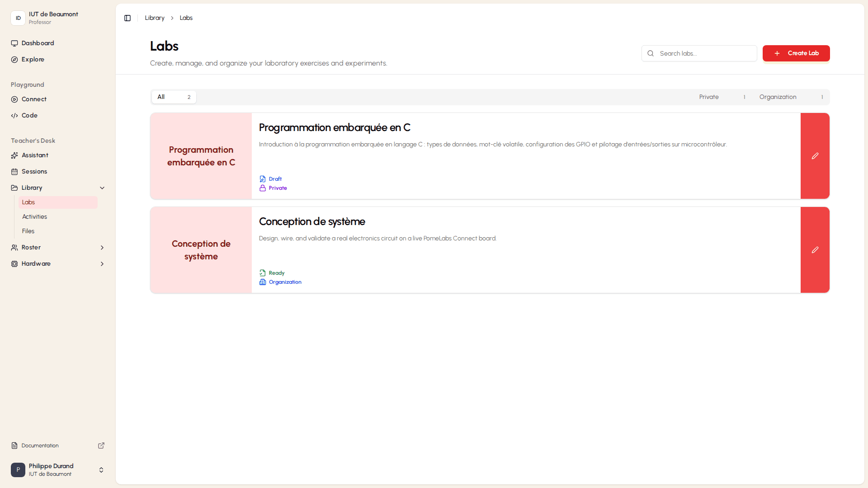This screenshot has height=488, width=868.
Task: Click Programmation embarquée en C thumbnail
Action: tap(201, 156)
